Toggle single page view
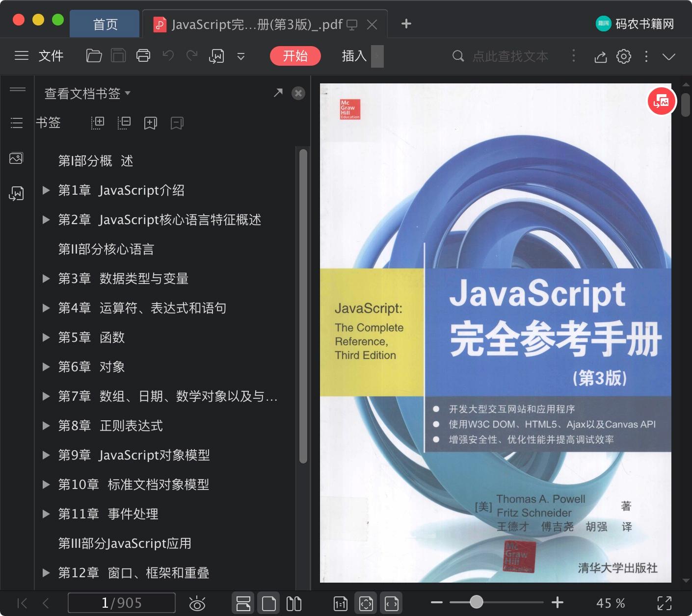692x616 pixels. 269,603
